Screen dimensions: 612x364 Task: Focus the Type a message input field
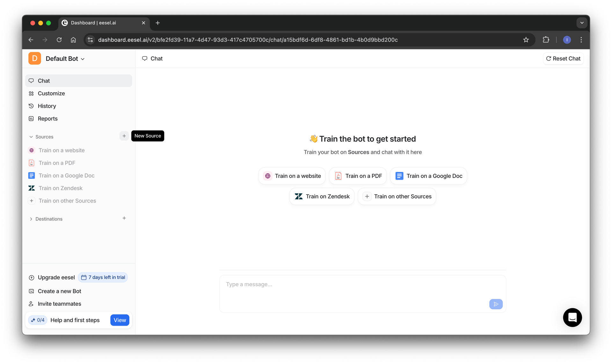(363, 294)
